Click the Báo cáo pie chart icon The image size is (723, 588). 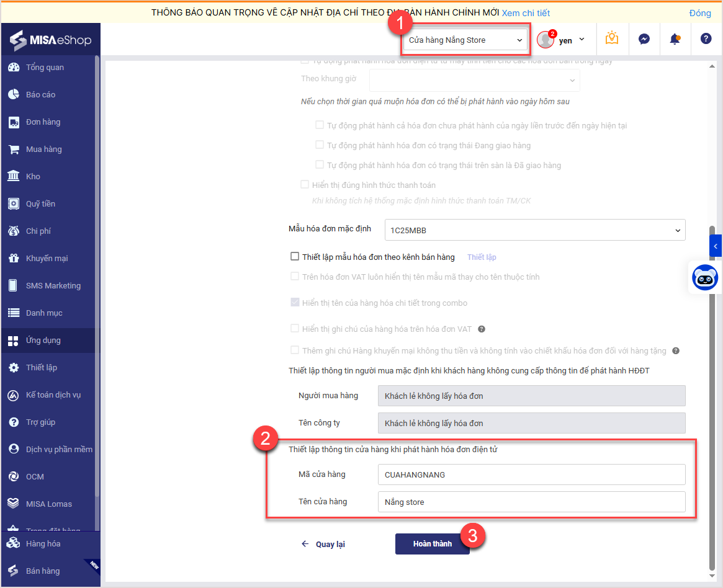pyautogui.click(x=14, y=94)
